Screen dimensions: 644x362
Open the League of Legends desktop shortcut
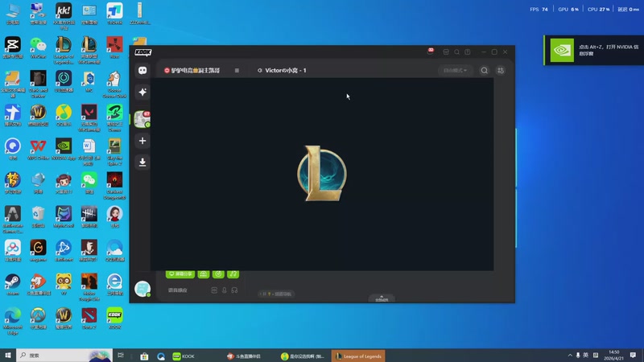tap(64, 50)
